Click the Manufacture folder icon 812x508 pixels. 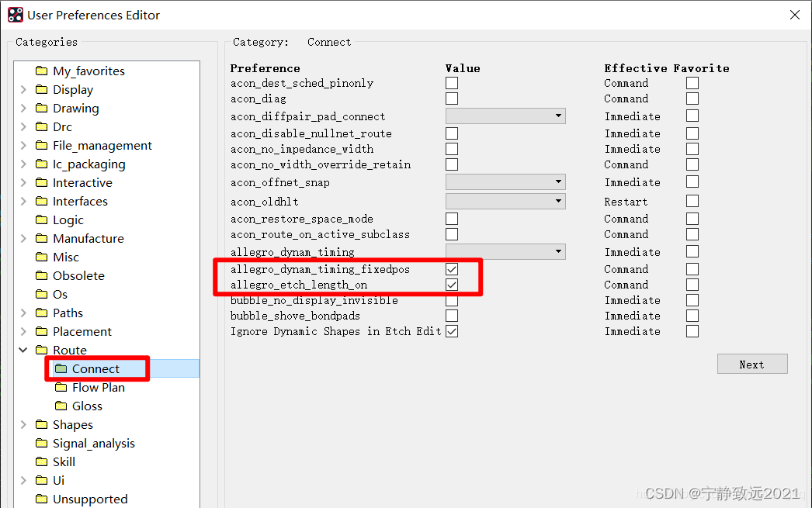(41, 238)
